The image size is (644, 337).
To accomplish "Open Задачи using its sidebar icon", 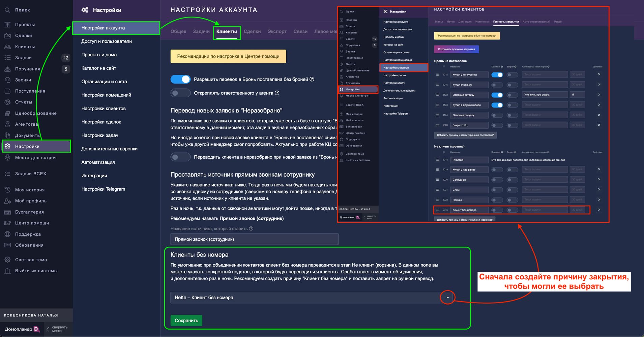I will [x=7, y=58].
